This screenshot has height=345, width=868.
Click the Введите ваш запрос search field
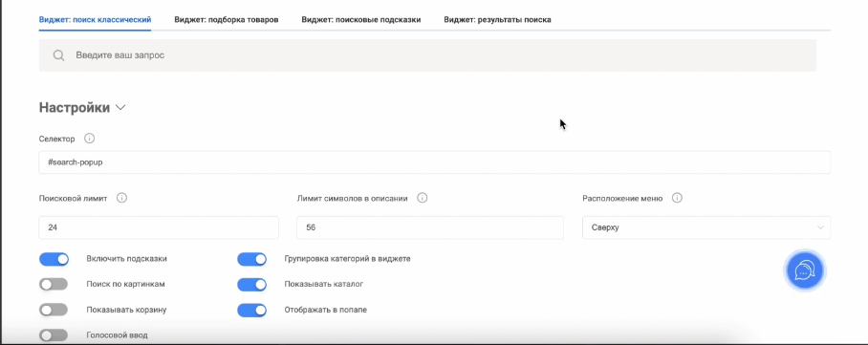pos(427,55)
